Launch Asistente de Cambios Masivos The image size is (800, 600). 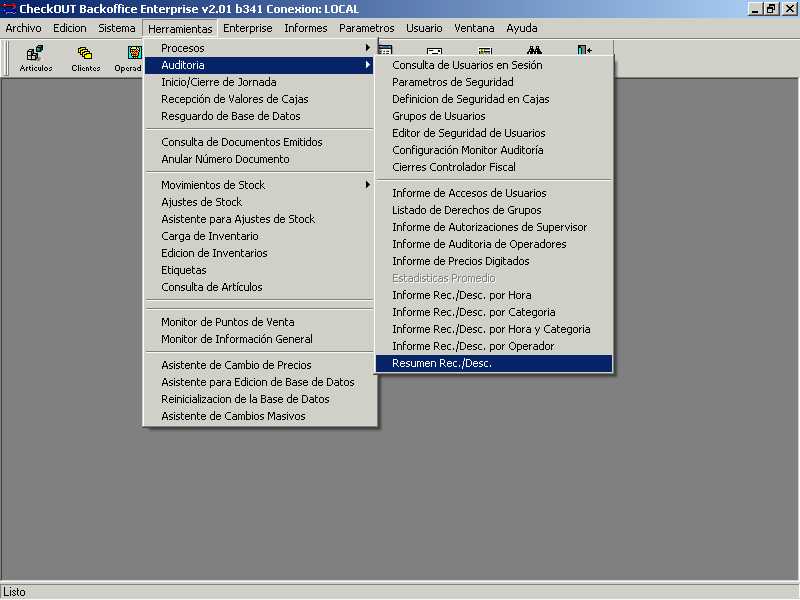click(259, 416)
